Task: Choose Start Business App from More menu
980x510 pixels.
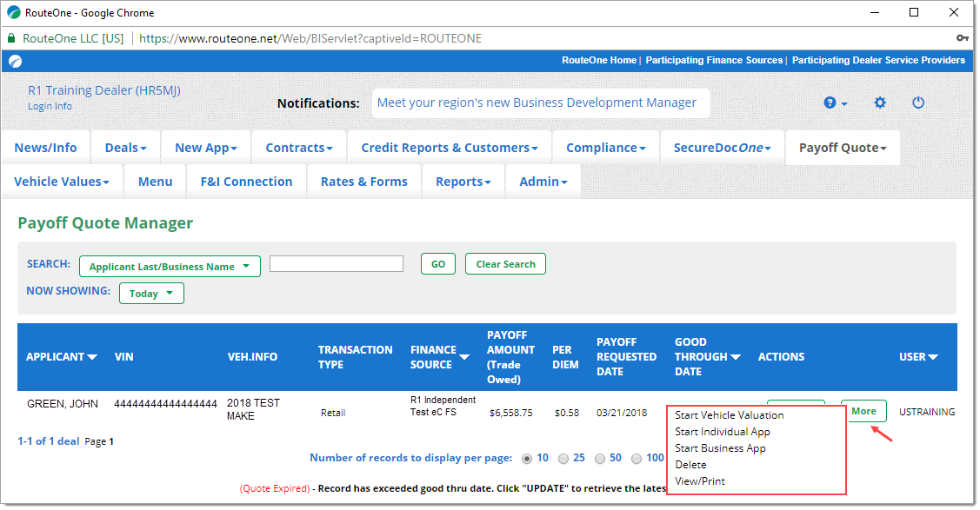Action: coord(720,448)
